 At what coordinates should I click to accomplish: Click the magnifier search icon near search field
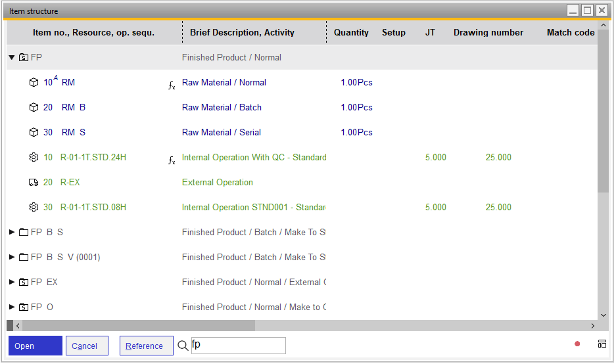183,346
